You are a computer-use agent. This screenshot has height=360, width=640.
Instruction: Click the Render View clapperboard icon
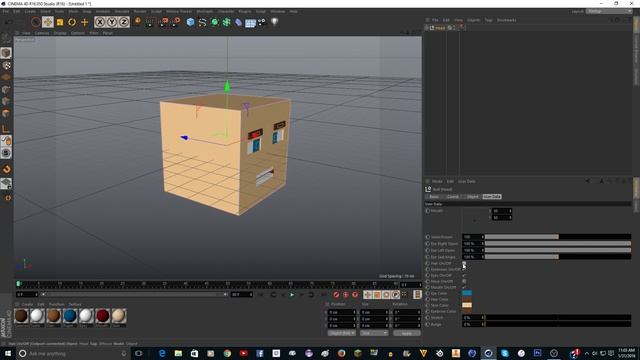pos(150,22)
